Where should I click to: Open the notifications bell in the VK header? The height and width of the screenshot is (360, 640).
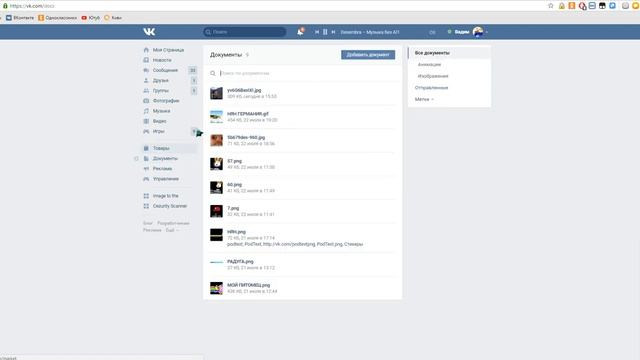[x=300, y=32]
